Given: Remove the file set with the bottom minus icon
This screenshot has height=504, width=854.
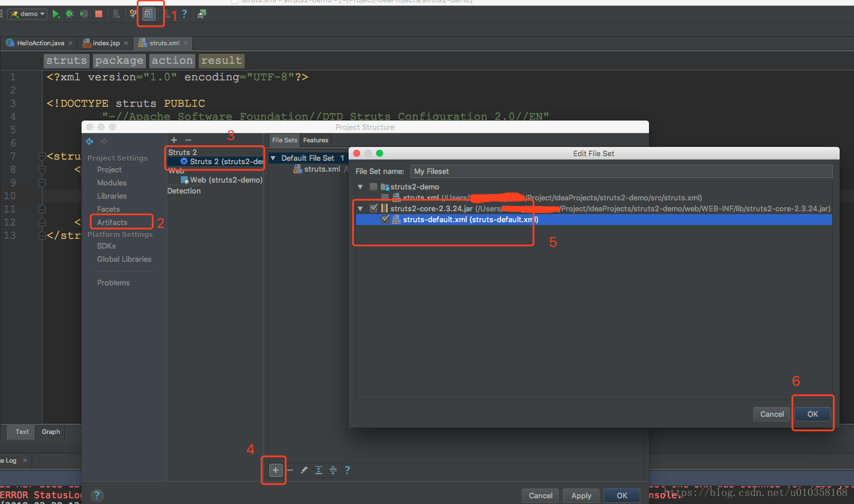Looking at the screenshot, I should (x=290, y=470).
